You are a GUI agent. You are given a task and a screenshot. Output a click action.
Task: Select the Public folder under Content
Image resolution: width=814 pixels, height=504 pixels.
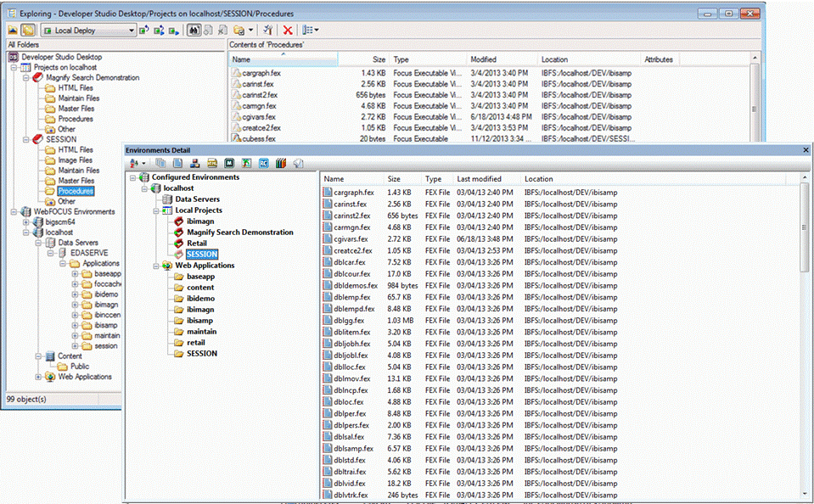(80, 367)
